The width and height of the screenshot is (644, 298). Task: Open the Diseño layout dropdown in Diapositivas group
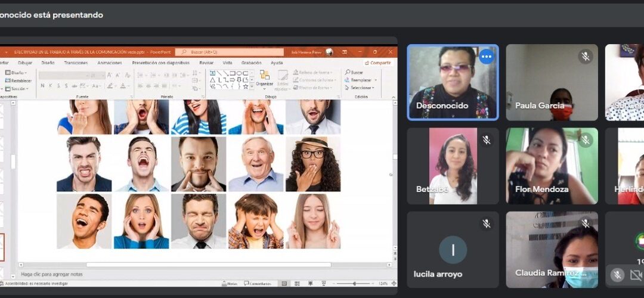pos(17,73)
